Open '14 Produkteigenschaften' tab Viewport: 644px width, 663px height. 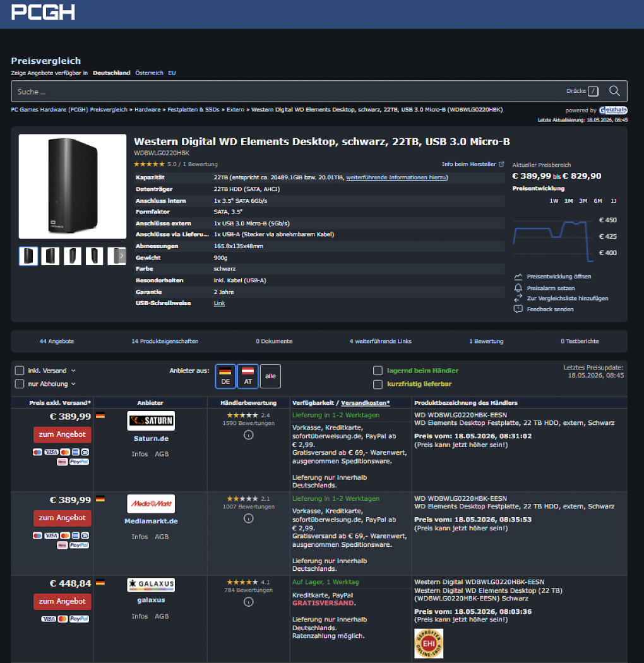165,341
